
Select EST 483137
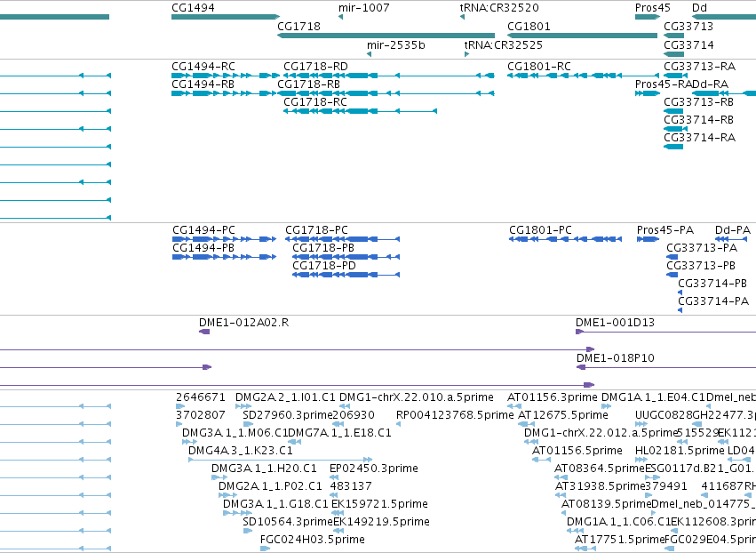pos(334,495)
